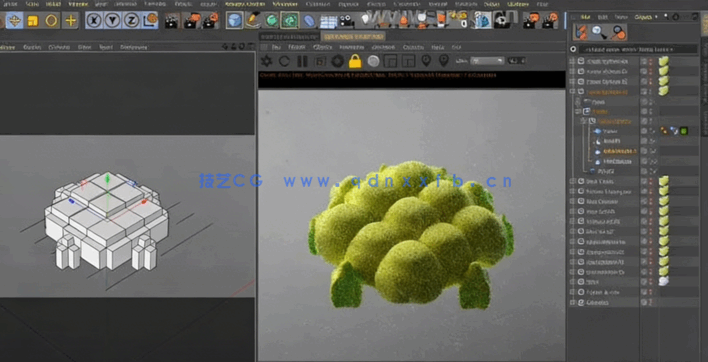Toggle the Y axis lock
The image size is (708, 362).
[x=112, y=20]
